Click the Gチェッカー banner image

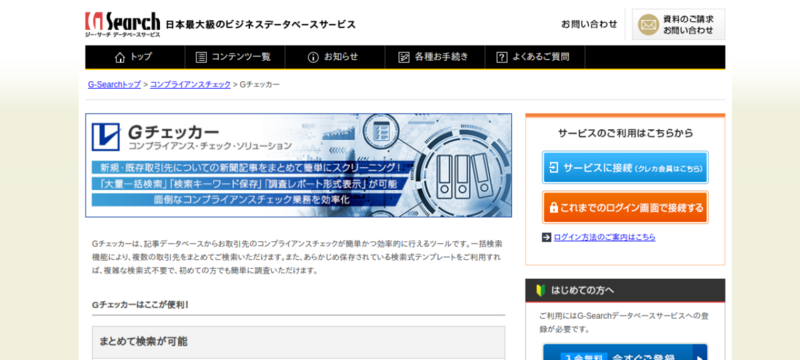298,165
